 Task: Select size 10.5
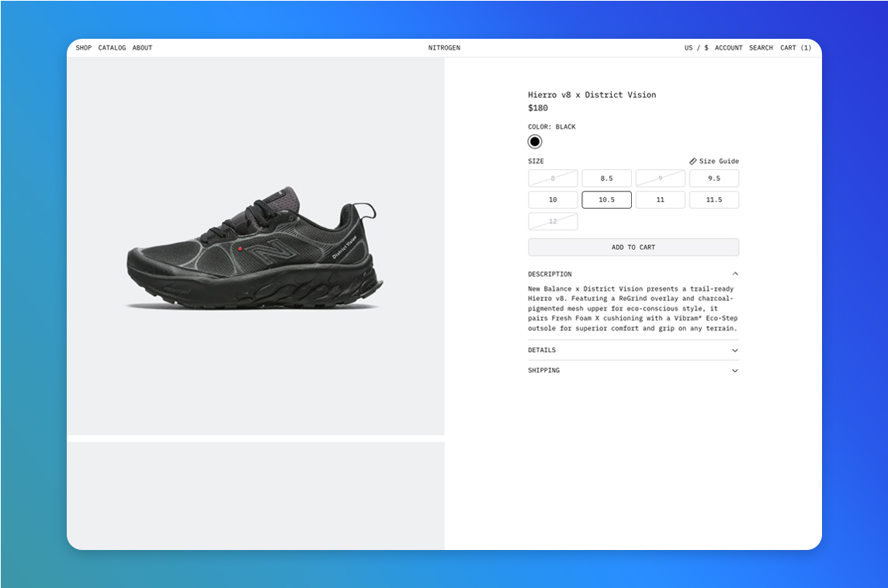tap(606, 200)
